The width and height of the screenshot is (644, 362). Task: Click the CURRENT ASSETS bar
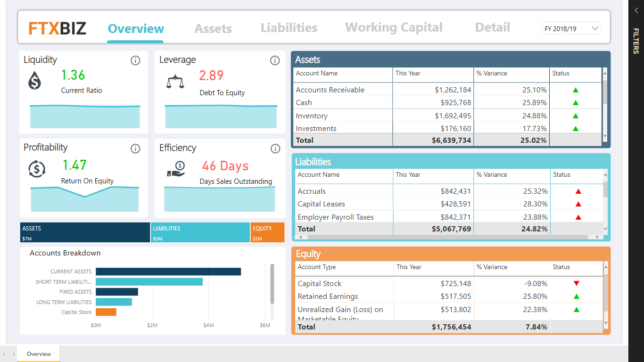point(168,271)
